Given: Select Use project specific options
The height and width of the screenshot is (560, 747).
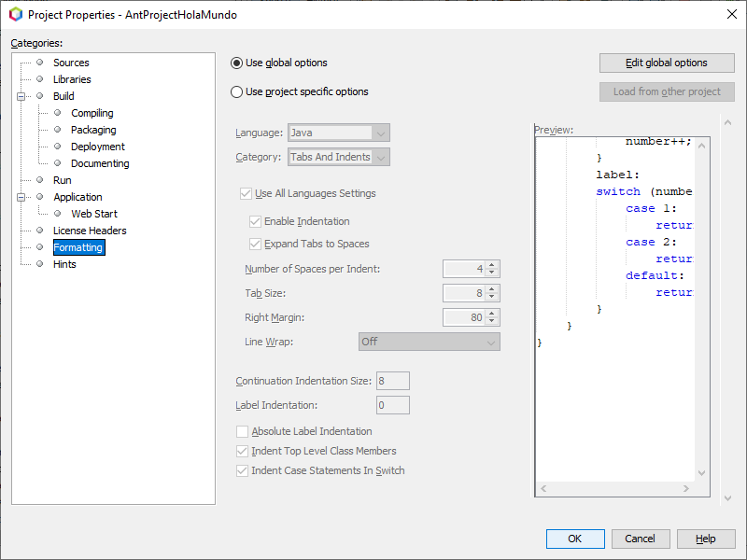Looking at the screenshot, I should pos(237,91).
